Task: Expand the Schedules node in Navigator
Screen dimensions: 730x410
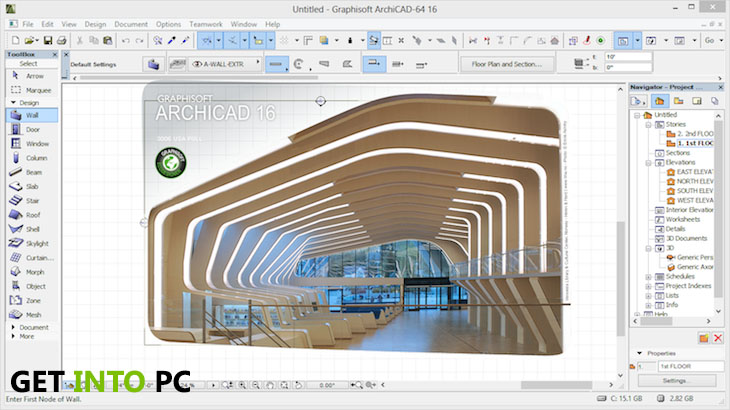Action: coord(648,277)
